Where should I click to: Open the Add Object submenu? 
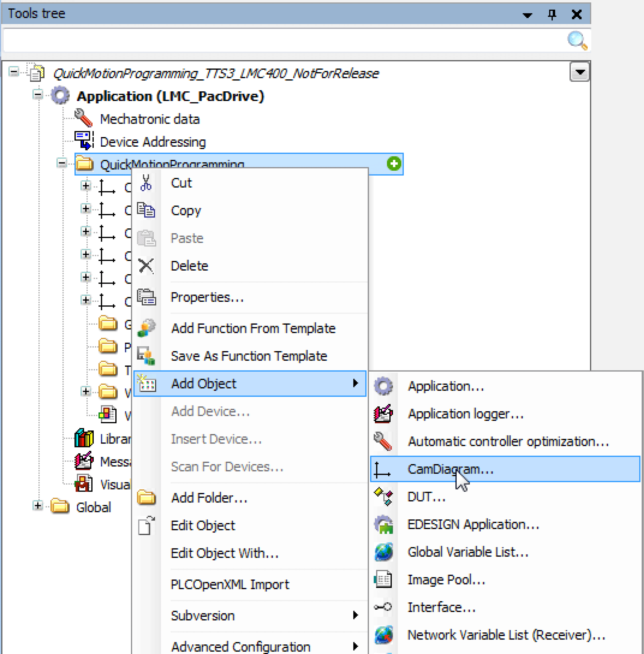click(250, 384)
